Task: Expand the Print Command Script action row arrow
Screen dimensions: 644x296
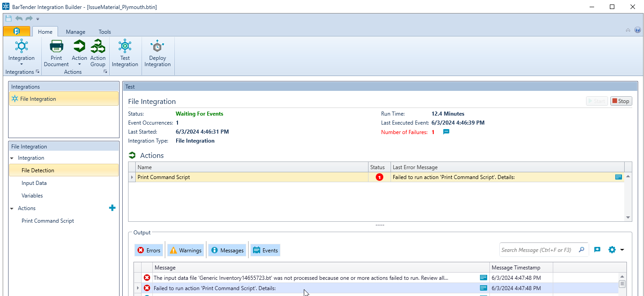Action: pyautogui.click(x=132, y=177)
